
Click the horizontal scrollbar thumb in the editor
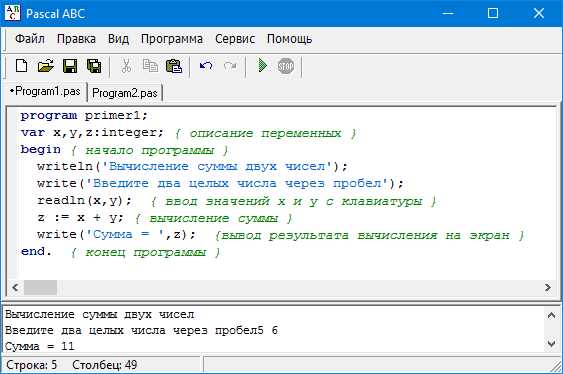coord(40,287)
